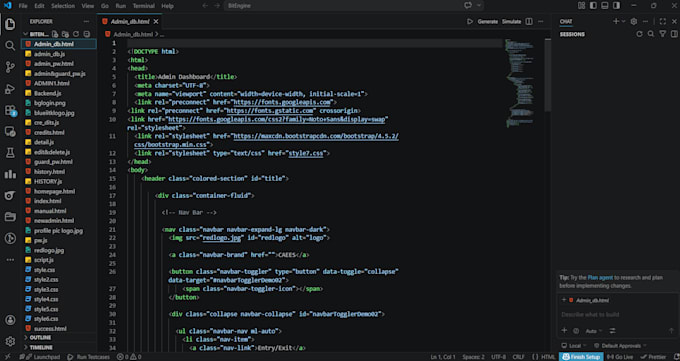This screenshot has height=361, width=680.
Task: Open the Testing beaker view
Action: point(10,152)
